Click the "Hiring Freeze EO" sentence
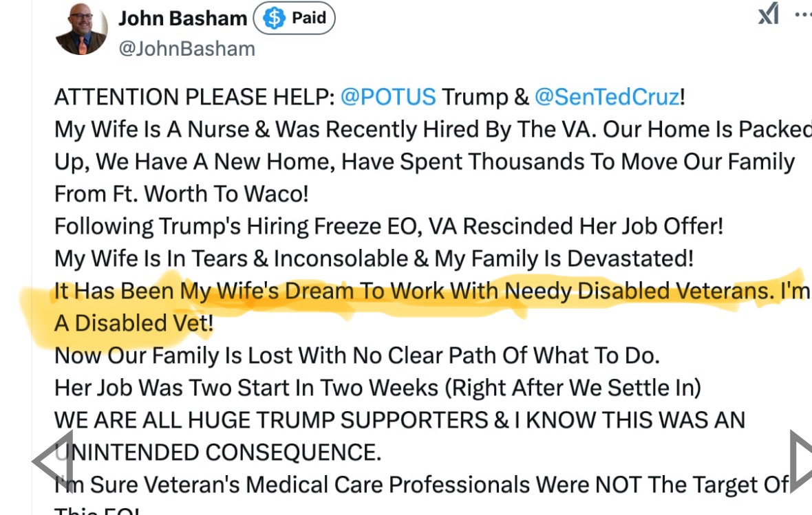Screen dimensions: 812x515 (x=389, y=227)
